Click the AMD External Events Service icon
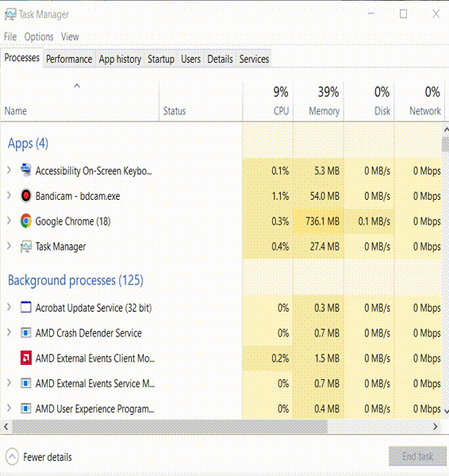This screenshot has height=476, width=449. point(26,383)
